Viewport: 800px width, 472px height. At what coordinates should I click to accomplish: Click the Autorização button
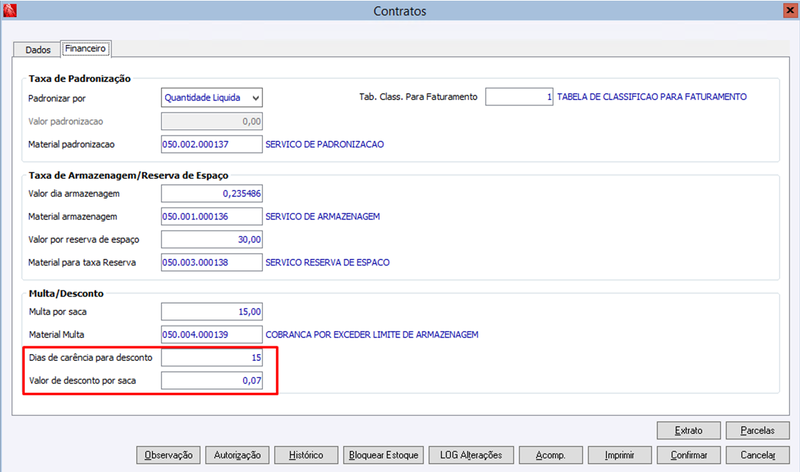tap(237, 455)
